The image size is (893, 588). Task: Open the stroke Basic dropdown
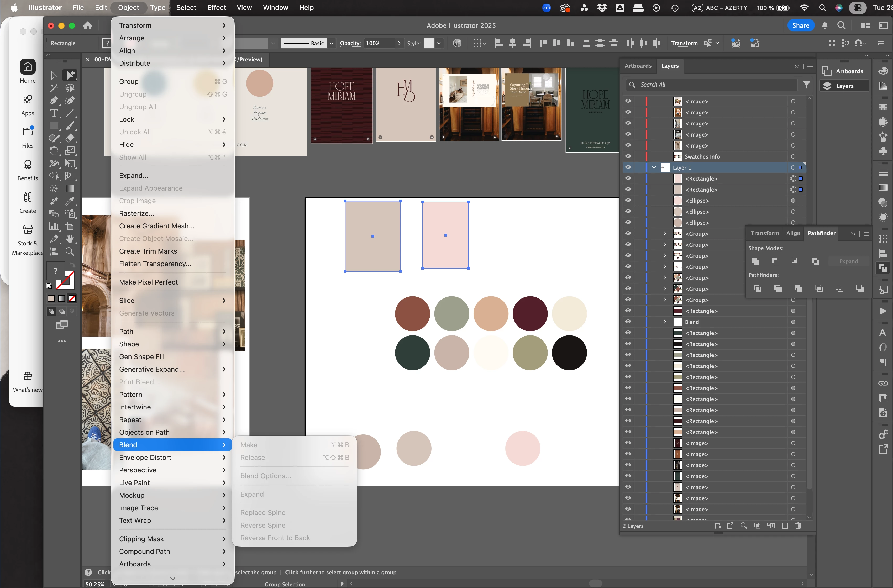point(331,43)
